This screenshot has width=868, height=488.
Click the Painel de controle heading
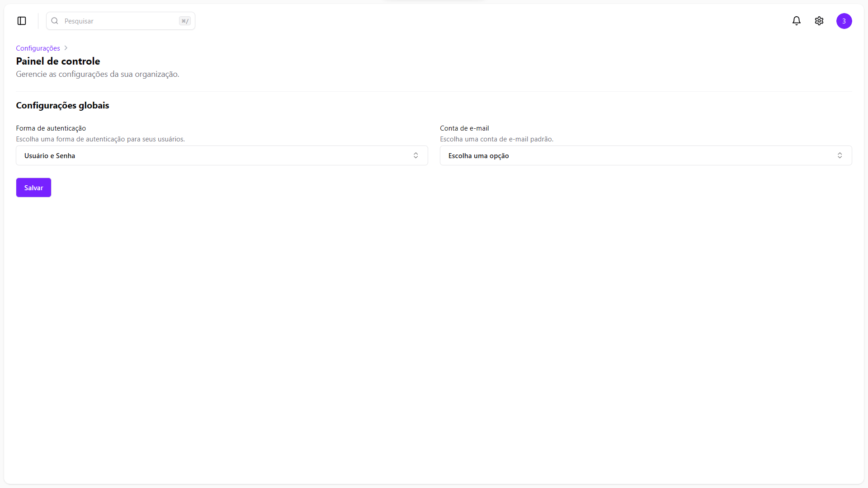point(58,61)
